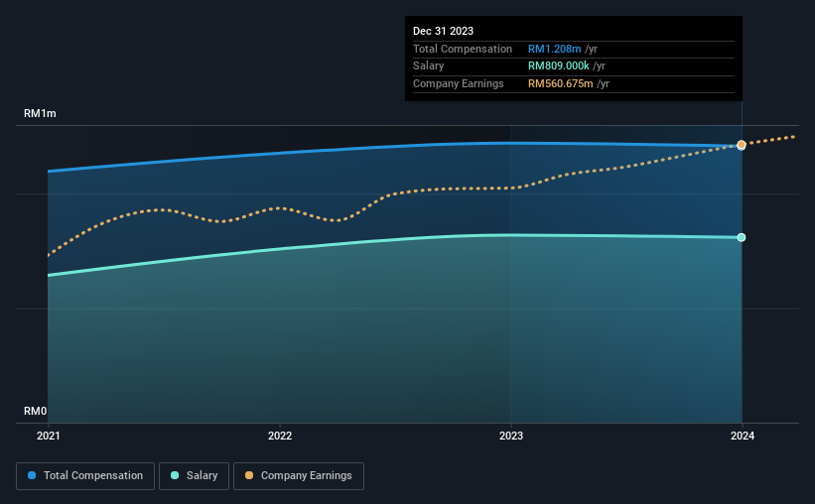Screen dimensions: 815x504
Task: Click the 2022 x-axis label
Action: pos(280,436)
